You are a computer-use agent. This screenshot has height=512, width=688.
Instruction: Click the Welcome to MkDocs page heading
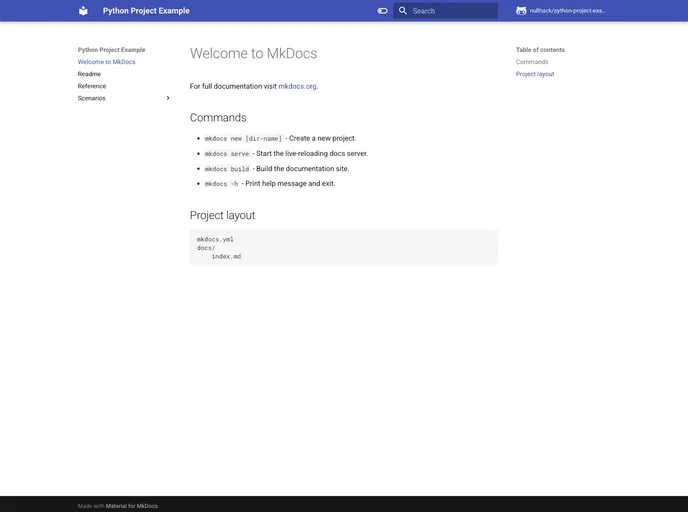253,53
